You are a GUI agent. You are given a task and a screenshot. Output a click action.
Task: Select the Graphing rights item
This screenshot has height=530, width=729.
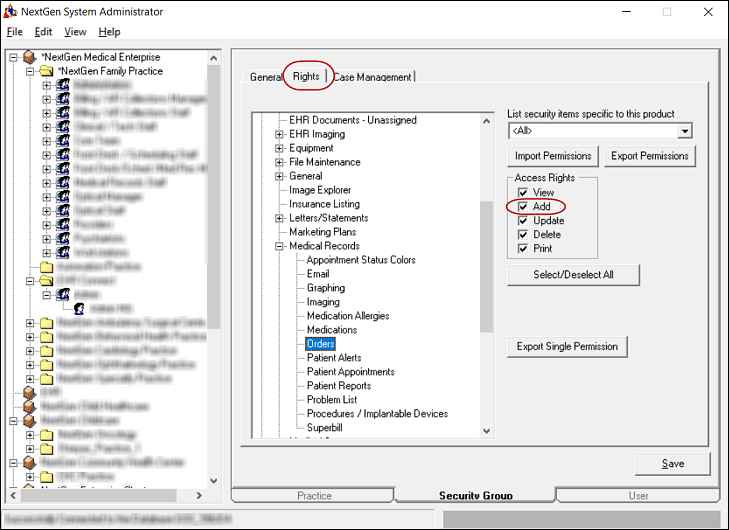[x=325, y=288]
